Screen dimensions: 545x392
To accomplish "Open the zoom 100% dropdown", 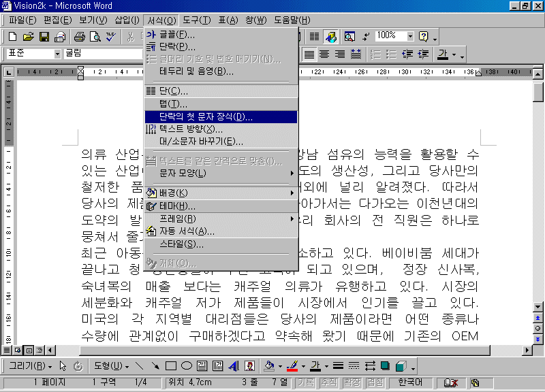I will click(x=411, y=36).
